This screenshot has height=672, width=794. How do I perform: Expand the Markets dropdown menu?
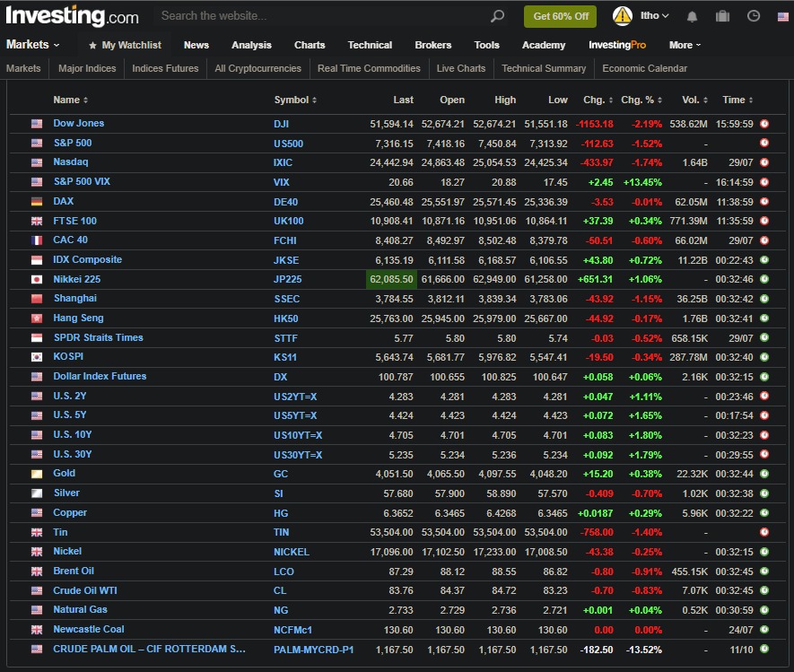33,45
